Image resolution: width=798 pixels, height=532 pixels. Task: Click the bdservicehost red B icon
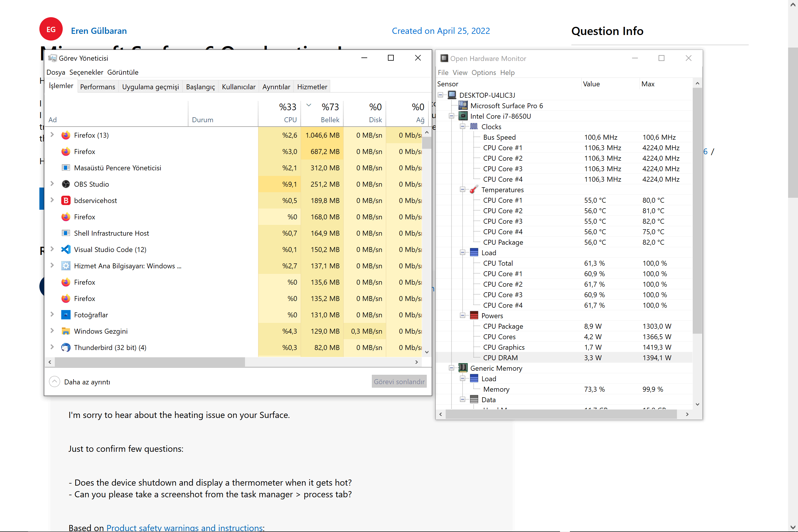tap(66, 200)
